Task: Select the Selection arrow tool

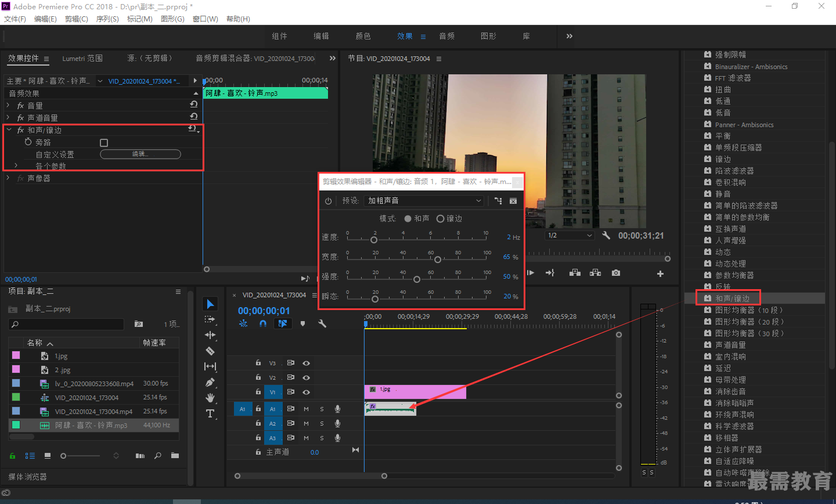Action: pyautogui.click(x=210, y=304)
